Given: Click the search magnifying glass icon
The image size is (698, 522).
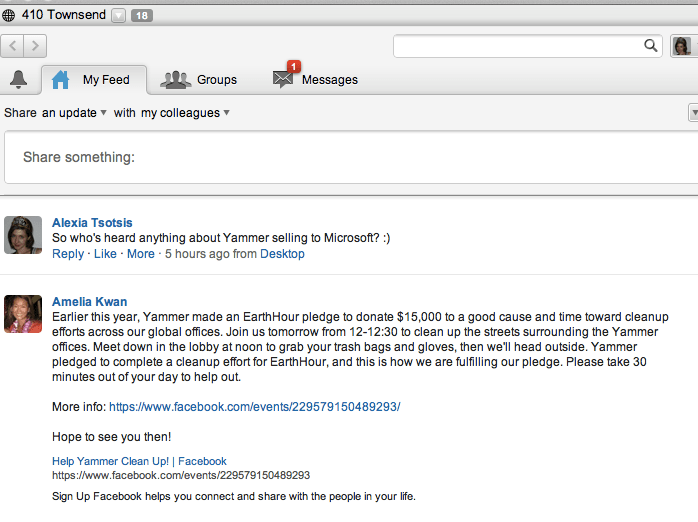Looking at the screenshot, I should (651, 46).
